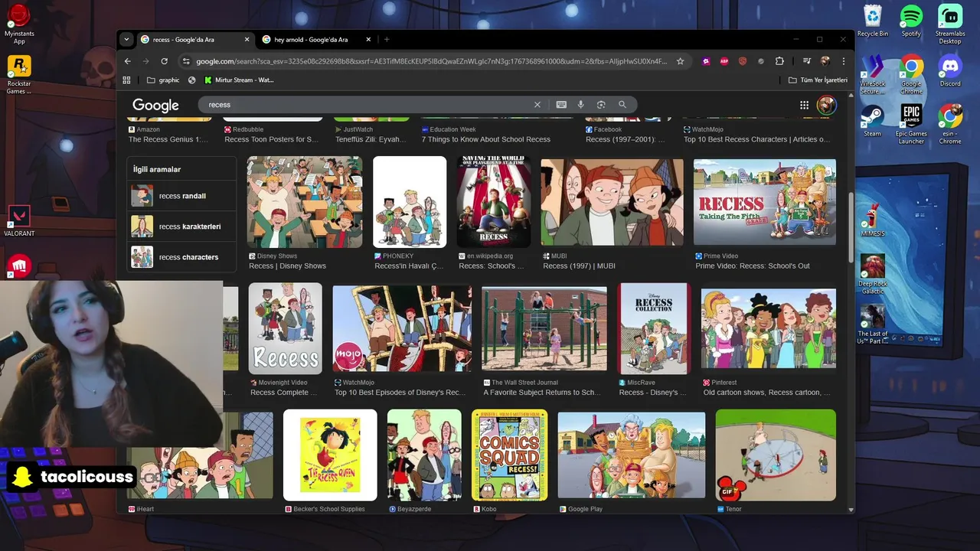Click the magnifier search icon
Image resolution: width=980 pixels, height=551 pixels.
pos(622,105)
